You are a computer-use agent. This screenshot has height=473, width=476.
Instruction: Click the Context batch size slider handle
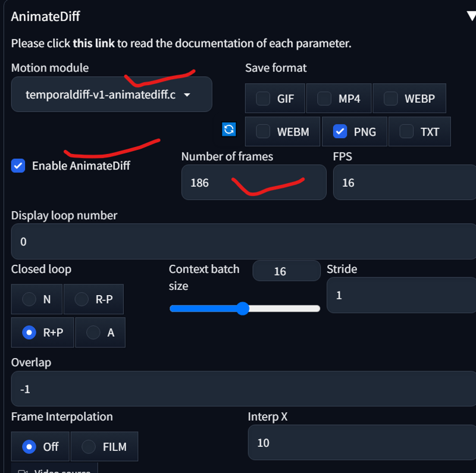pyautogui.click(x=243, y=308)
